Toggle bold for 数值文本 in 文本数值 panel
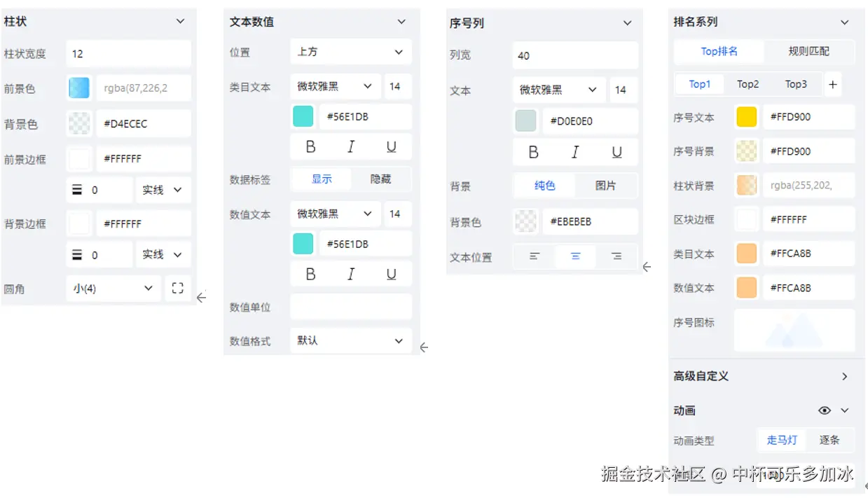 click(x=310, y=275)
